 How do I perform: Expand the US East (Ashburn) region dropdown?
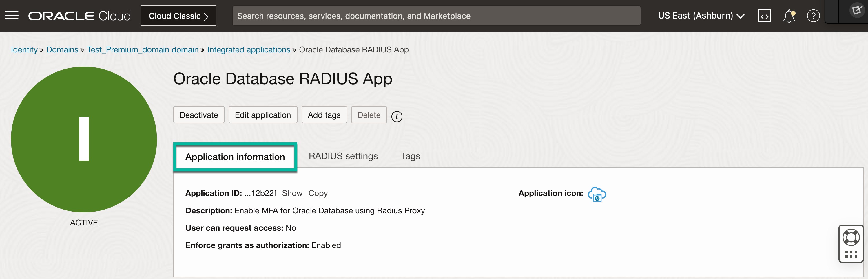coord(701,16)
